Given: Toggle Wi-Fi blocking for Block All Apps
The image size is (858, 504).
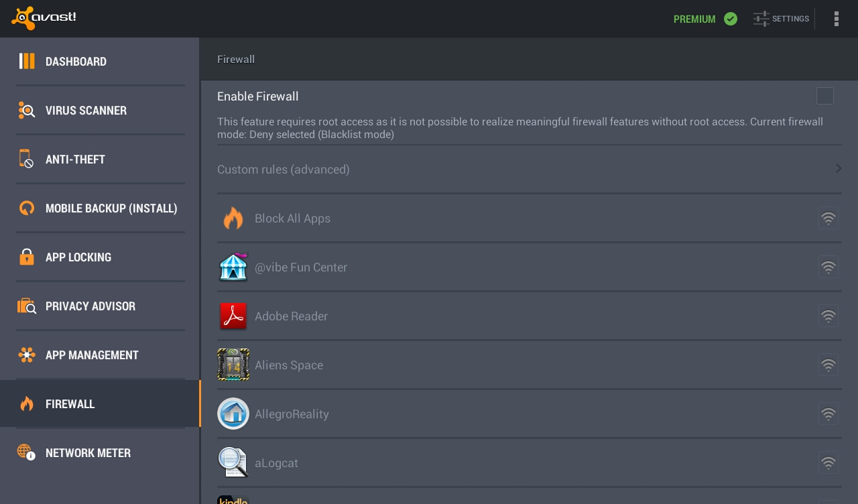Looking at the screenshot, I should [829, 218].
